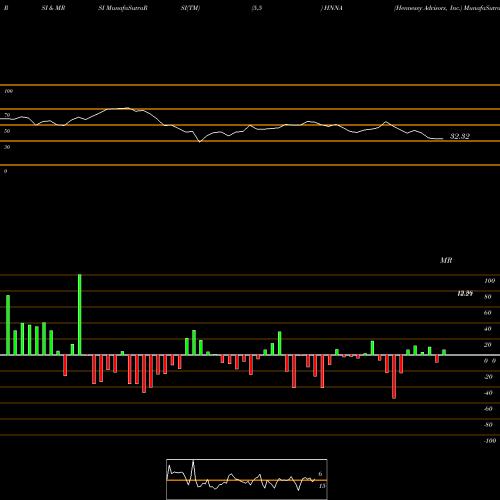Click the MR axis label 60
The height and width of the screenshot is (500, 500).
(488, 313)
